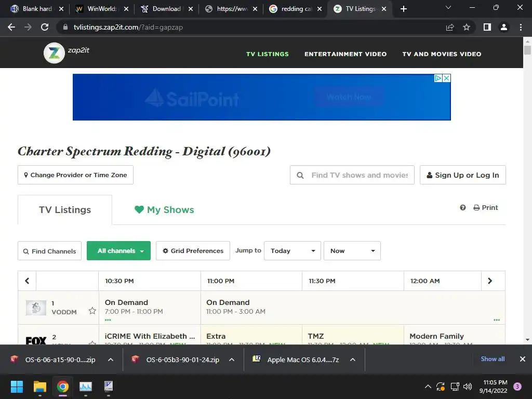
Task: Click the share page icon in address bar
Action: [x=450, y=27]
